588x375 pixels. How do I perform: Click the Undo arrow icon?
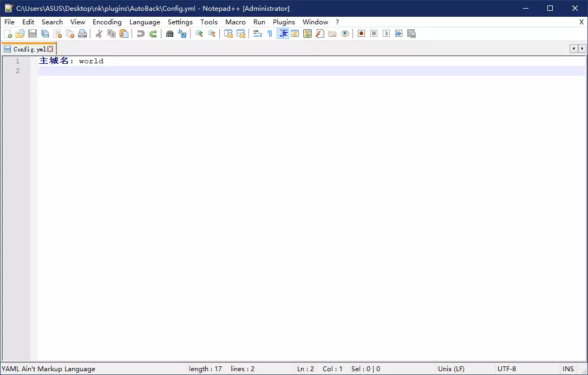(141, 34)
